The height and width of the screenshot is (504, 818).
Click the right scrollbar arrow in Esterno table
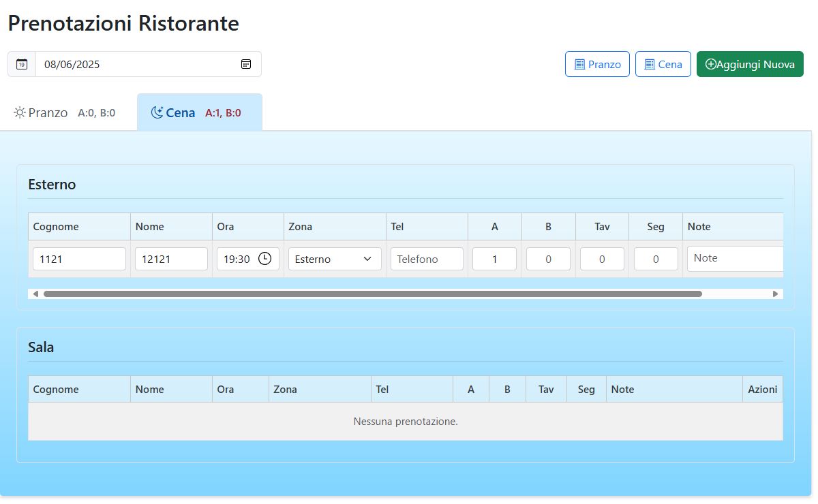tap(775, 294)
